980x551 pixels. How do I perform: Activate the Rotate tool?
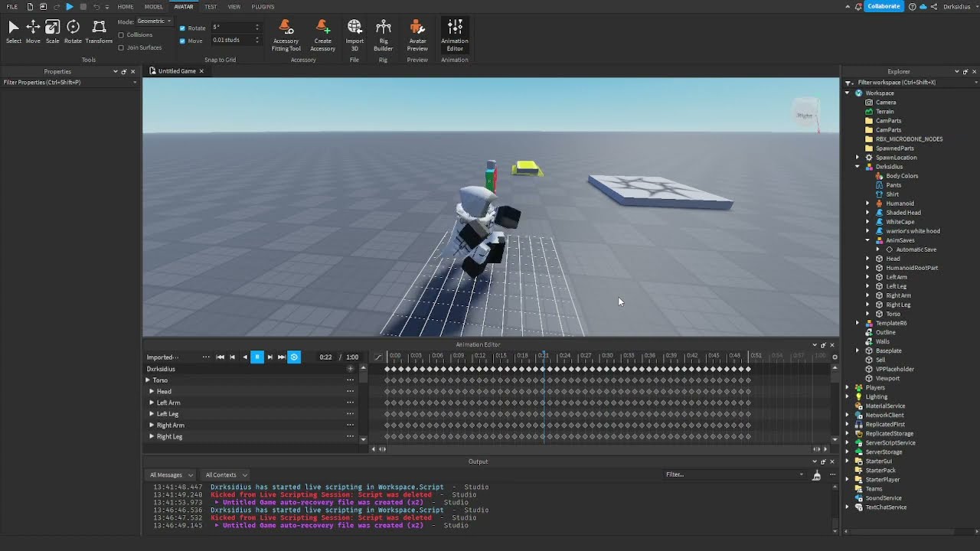coord(73,31)
